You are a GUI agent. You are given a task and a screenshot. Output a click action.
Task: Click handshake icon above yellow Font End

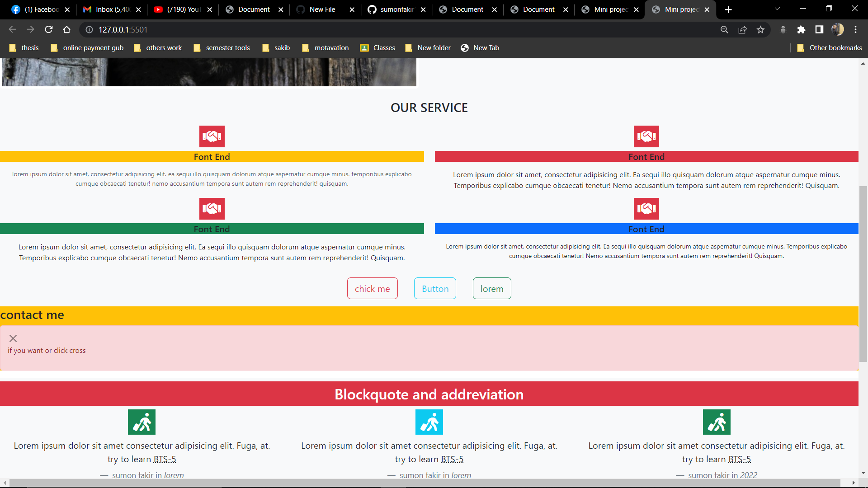(x=212, y=136)
